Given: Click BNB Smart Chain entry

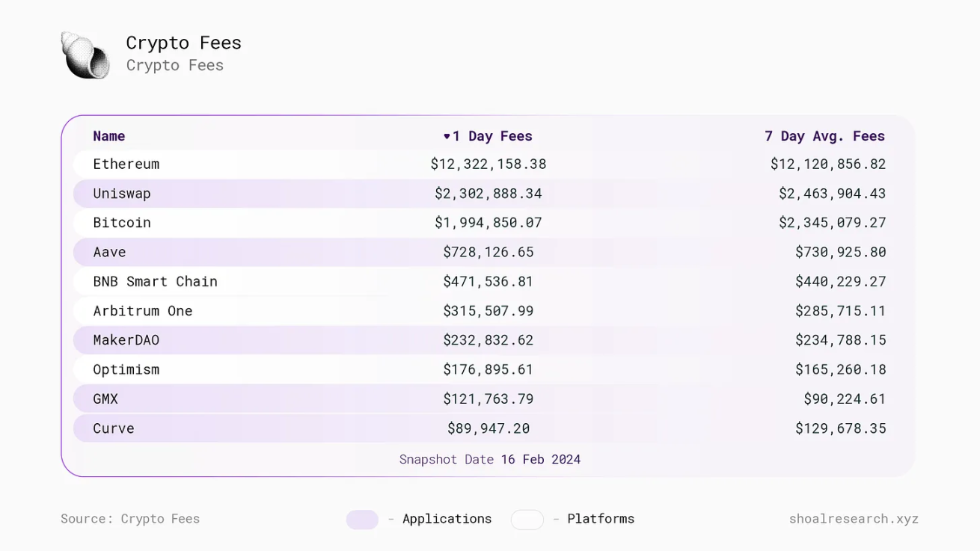Looking at the screenshot, I should coord(155,282).
